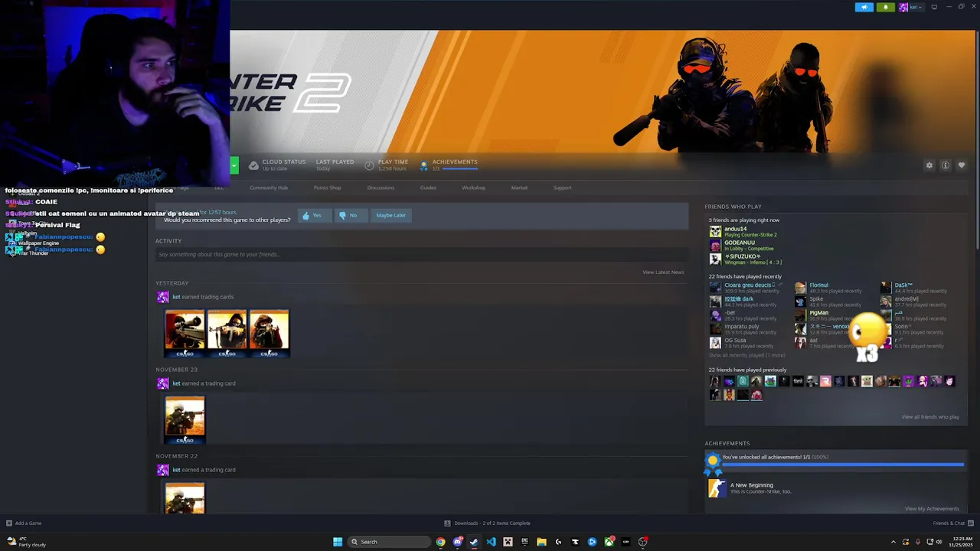This screenshot has width=980, height=551.
Task: Open friend OG Susa profile
Action: 741,343
